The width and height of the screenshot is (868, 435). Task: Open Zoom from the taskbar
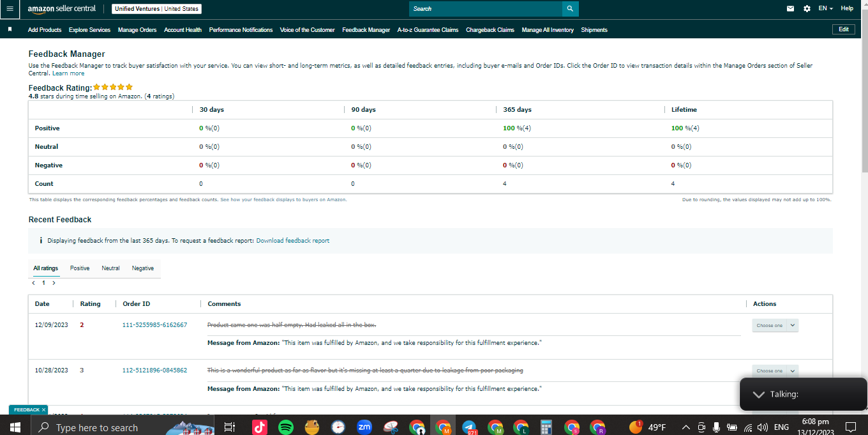pyautogui.click(x=364, y=427)
